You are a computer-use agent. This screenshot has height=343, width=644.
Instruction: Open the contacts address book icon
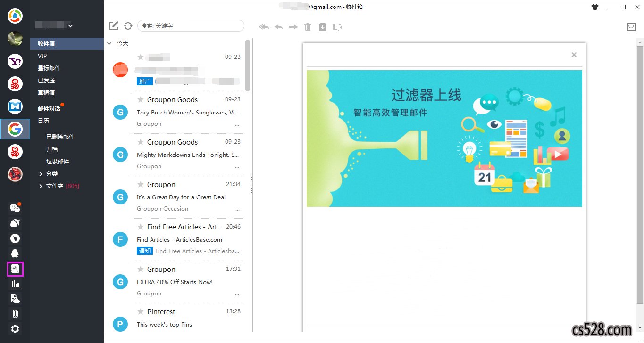[x=15, y=269]
